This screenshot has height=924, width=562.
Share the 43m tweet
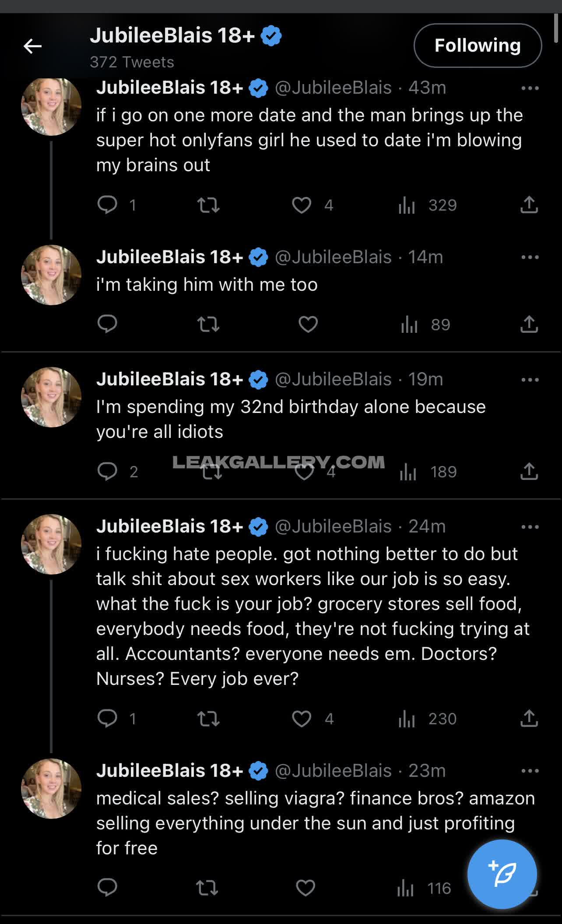529,205
